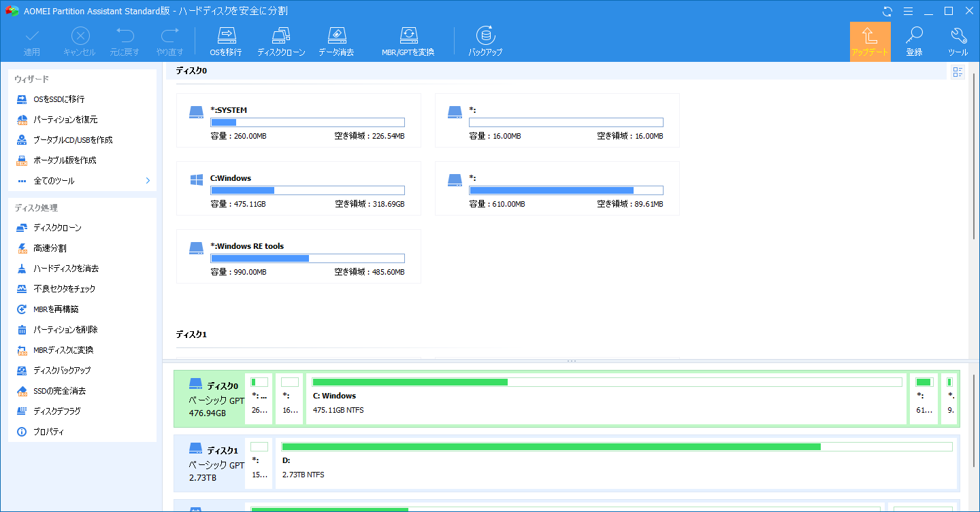Toggle the disk list view mode icon
Viewport: 980px width, 512px height.
(958, 72)
